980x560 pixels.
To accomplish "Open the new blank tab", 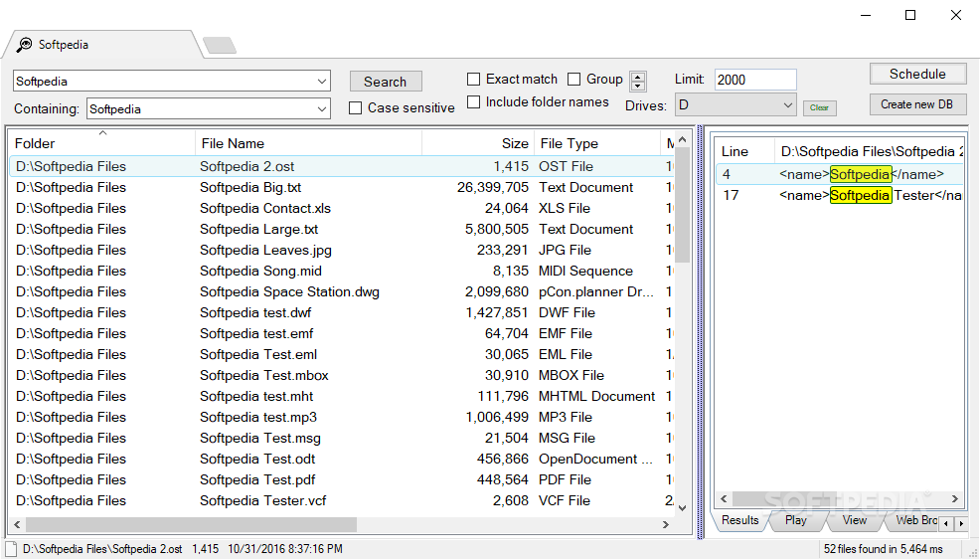I will tap(220, 45).
